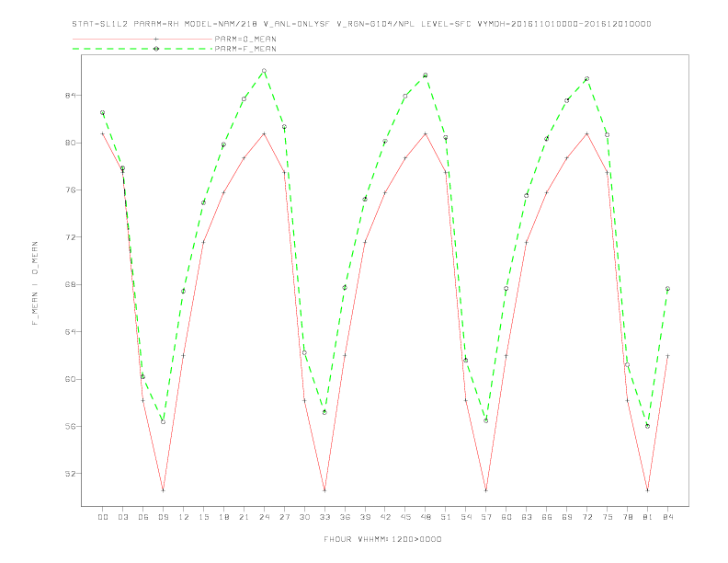Click x-axis tick label 54
The width and height of the screenshot is (728, 563).
(x=466, y=517)
